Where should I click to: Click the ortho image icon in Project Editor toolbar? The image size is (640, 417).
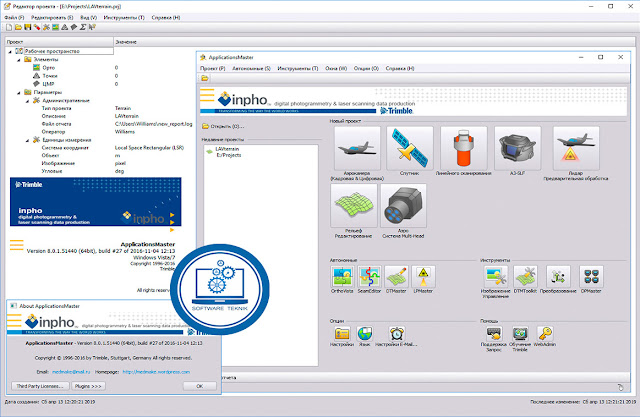[55, 27]
